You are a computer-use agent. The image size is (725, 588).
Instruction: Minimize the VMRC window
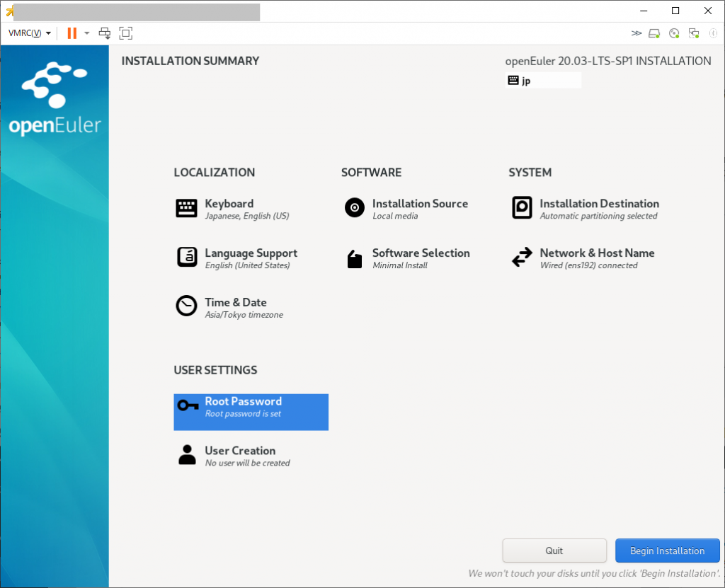tap(644, 11)
